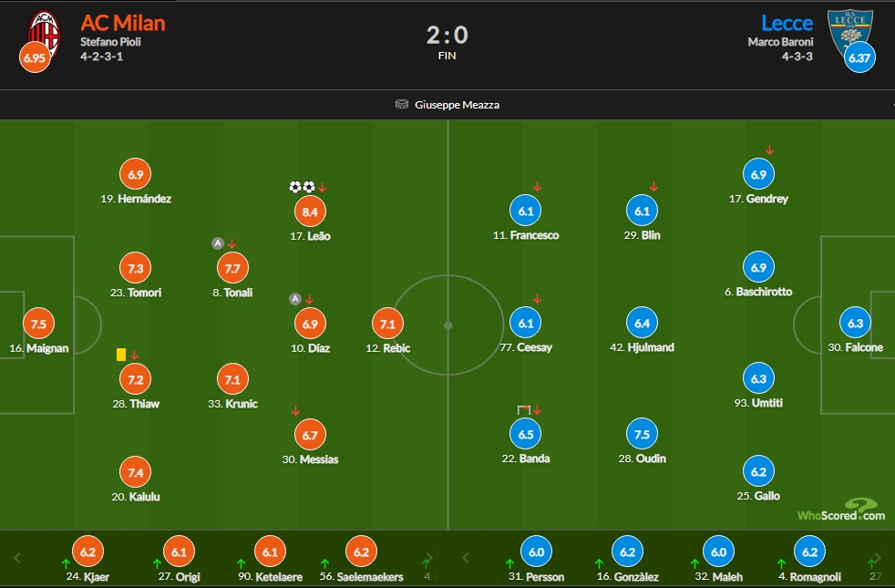This screenshot has width=895, height=588.
Task: Select Oudin's 7.5 rating circle
Action: 643,435
